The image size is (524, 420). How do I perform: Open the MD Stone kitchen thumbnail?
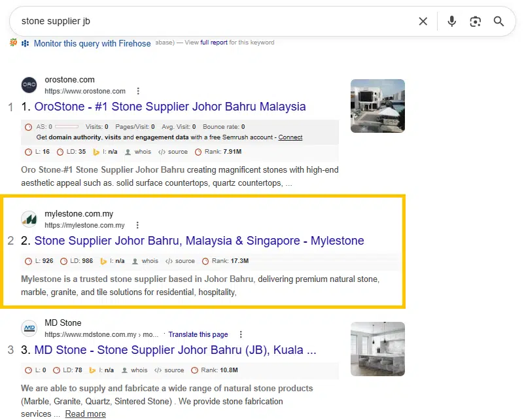(x=377, y=349)
